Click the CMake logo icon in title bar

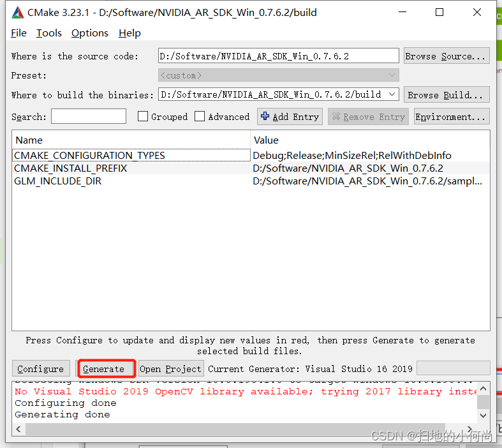(x=18, y=13)
